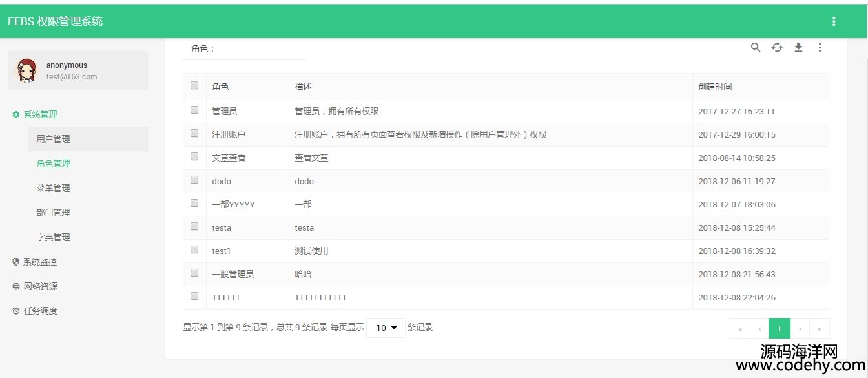This screenshot has height=378, width=868.
Task: Click the 2018-12-06 11:19:27 timestamp
Action: [737, 181]
